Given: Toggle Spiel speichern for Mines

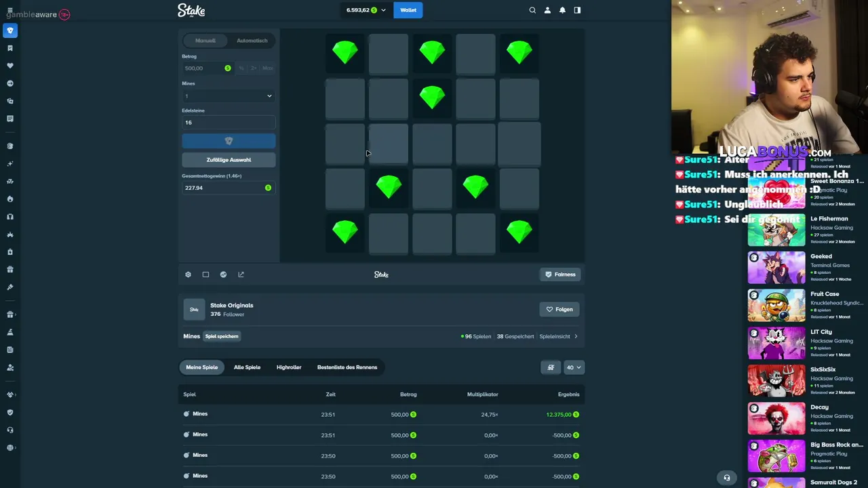Looking at the screenshot, I should (222, 336).
